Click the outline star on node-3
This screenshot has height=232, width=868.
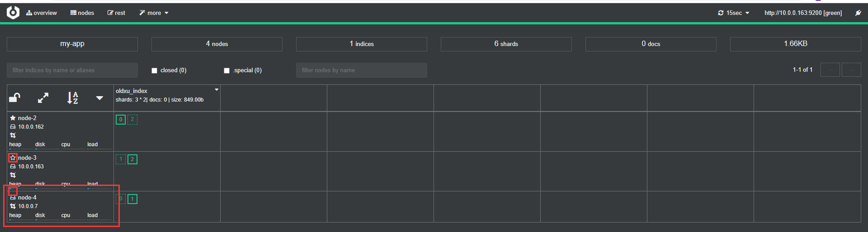pos(13,158)
